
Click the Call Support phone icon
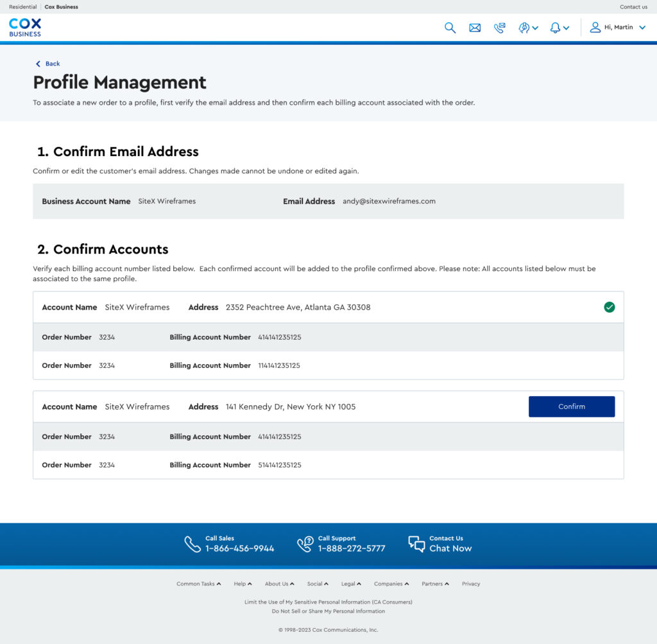(x=305, y=544)
